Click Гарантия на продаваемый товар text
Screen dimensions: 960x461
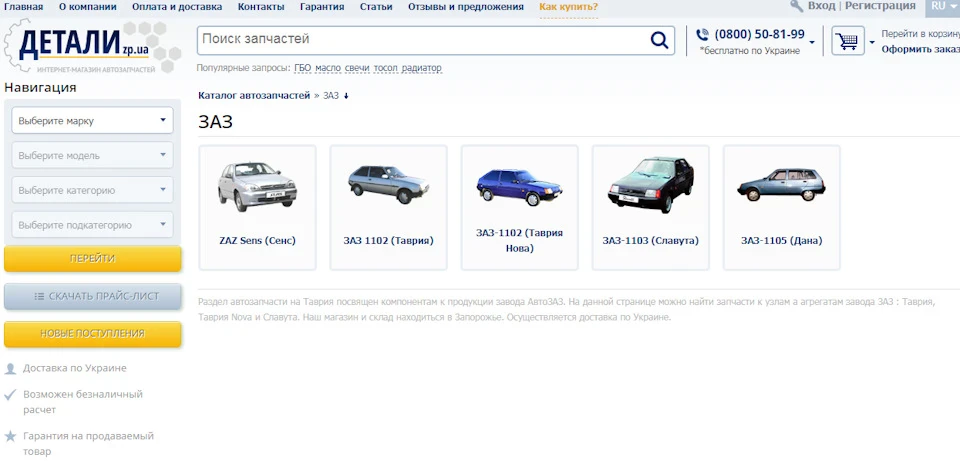click(88, 444)
